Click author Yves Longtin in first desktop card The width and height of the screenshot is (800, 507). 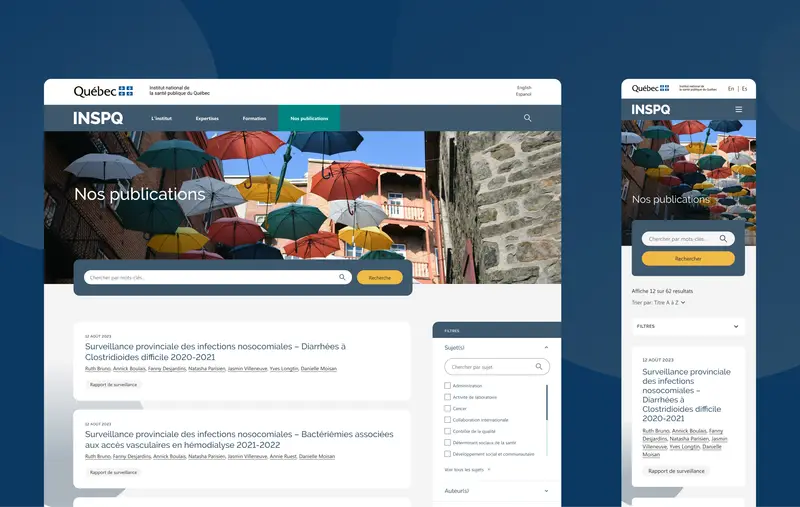(284, 368)
